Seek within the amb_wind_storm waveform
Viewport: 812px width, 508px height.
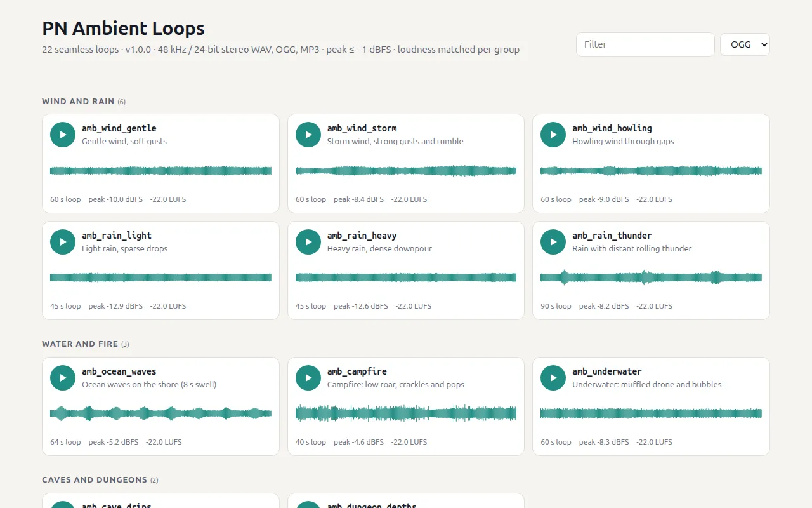coord(406,171)
